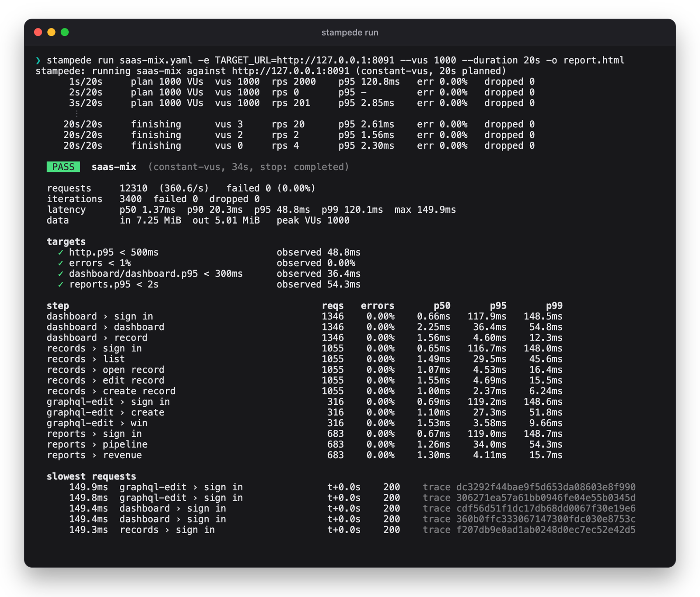Click the checkmark beside 'dashboard/dashboard.p95 < 300ms'

point(61,274)
